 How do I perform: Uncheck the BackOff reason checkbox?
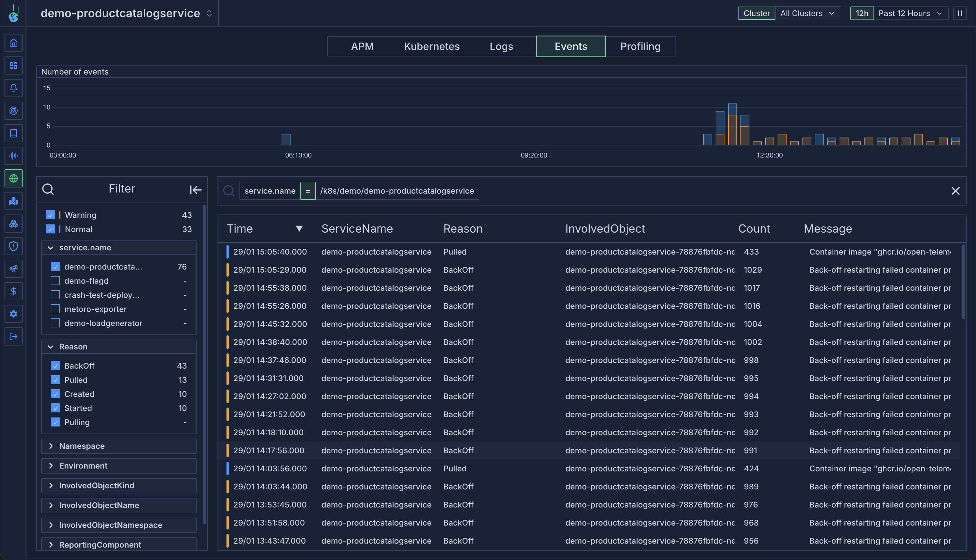click(55, 366)
